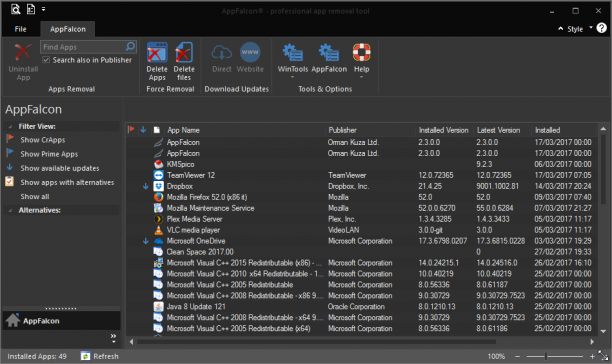
Task: Click the Dropbox app icon in list
Action: (x=158, y=186)
